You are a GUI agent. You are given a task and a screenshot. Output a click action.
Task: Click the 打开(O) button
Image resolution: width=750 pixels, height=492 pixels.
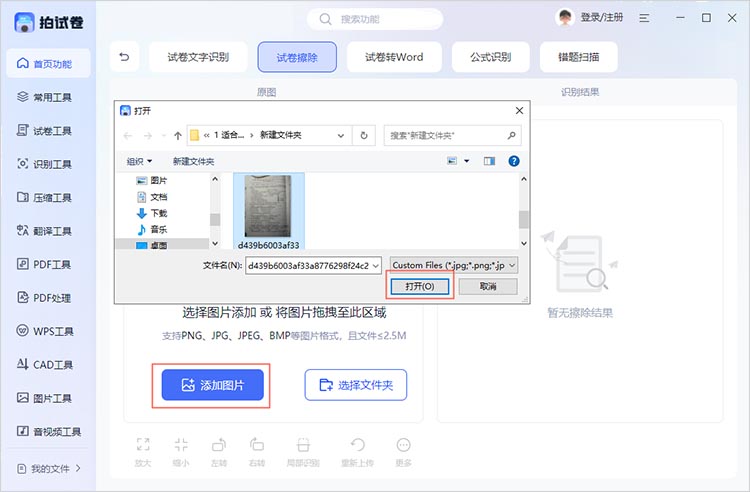coord(419,286)
